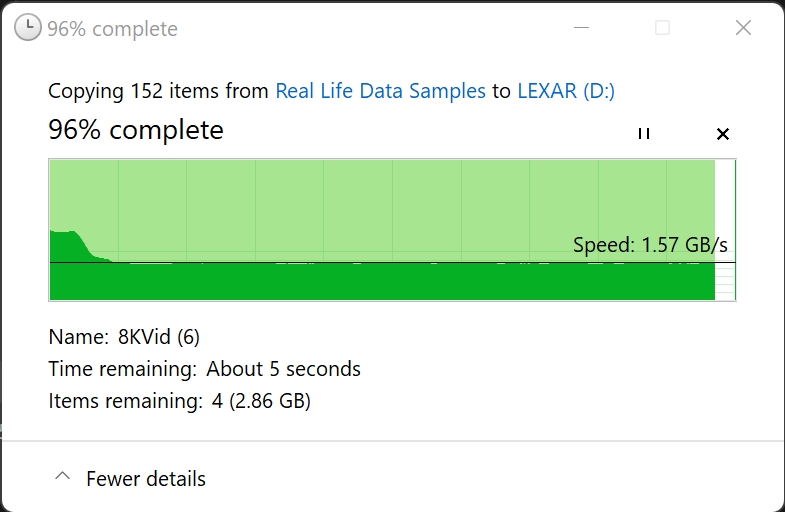Close the copy progress window
785x512 pixels.
click(743, 28)
